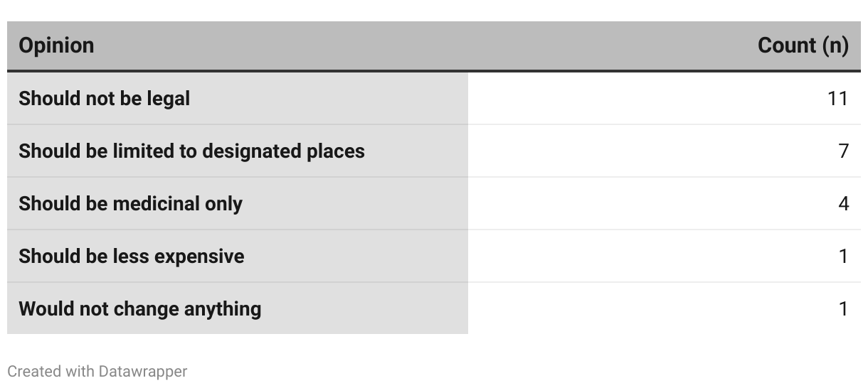This screenshot has width=868, height=388.
Task: Select the 'Should not be legal' label
Action: pyautogui.click(x=104, y=98)
